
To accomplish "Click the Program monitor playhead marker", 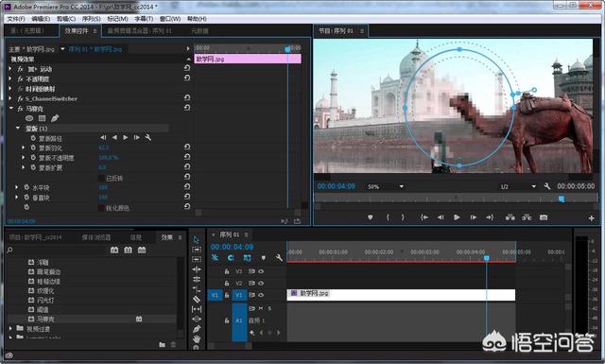I will point(562,199).
